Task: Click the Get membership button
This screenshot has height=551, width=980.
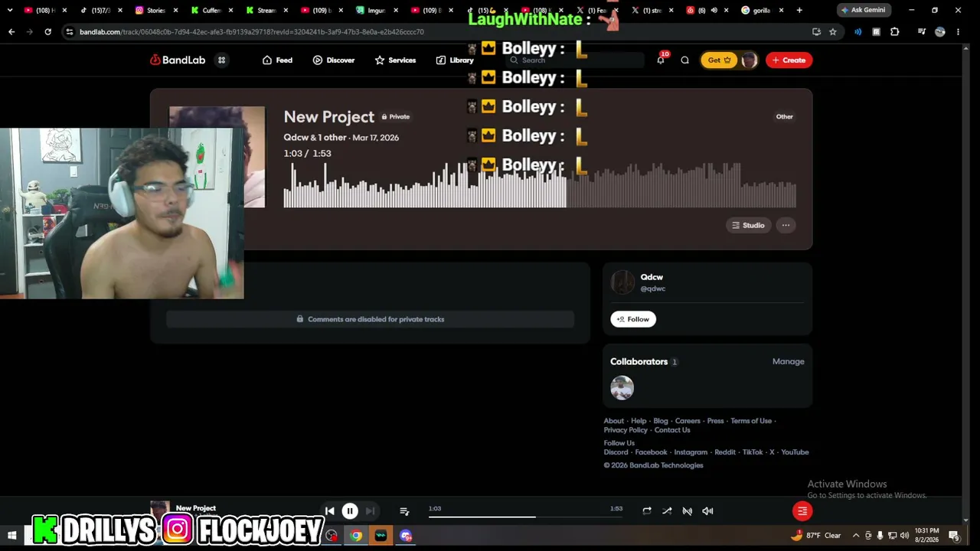Action: (x=719, y=60)
